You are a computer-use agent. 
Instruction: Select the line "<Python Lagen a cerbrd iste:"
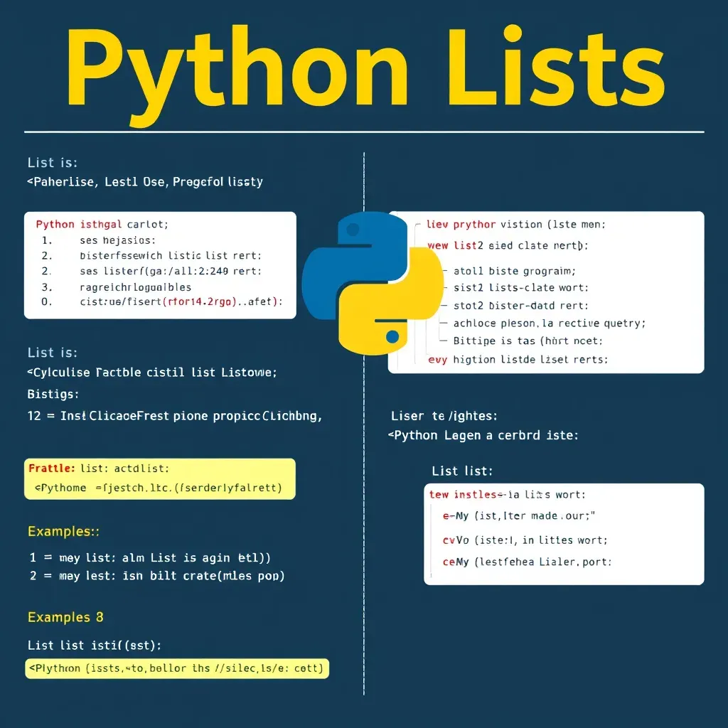click(483, 436)
